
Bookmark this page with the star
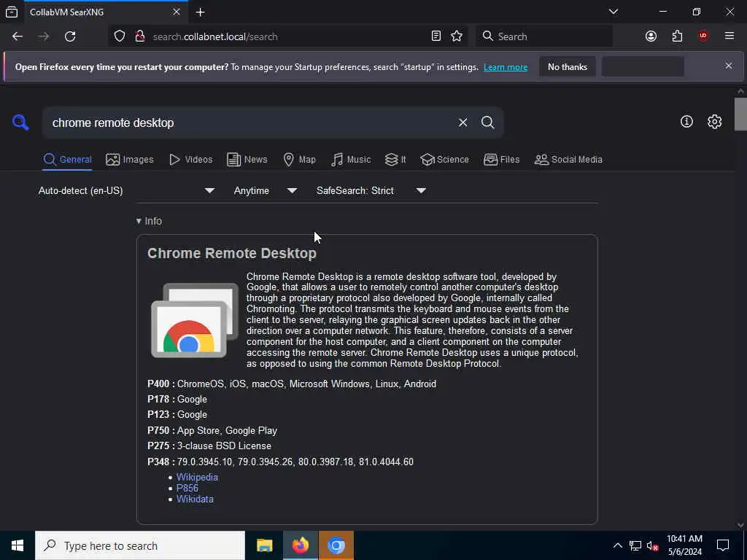(457, 36)
